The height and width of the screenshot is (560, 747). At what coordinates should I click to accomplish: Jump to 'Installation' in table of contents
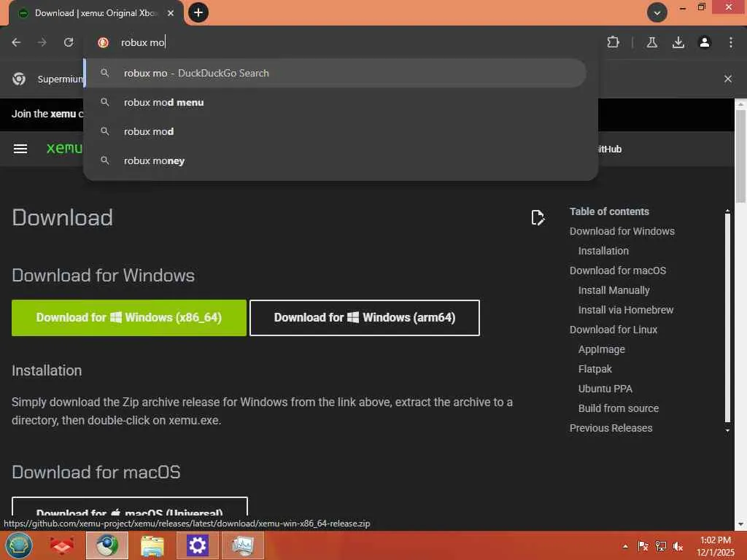click(x=603, y=251)
